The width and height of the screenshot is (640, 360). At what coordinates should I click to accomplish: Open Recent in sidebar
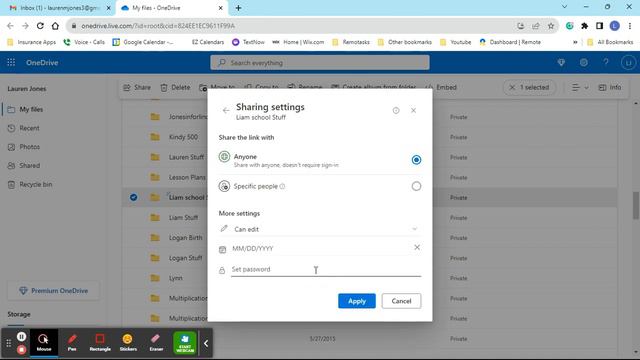[29, 128]
